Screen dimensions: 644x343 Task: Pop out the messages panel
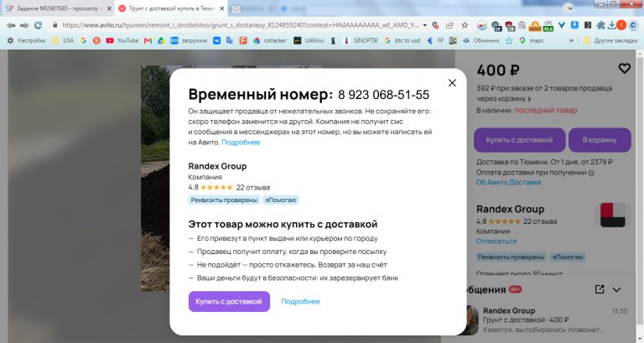600,289
